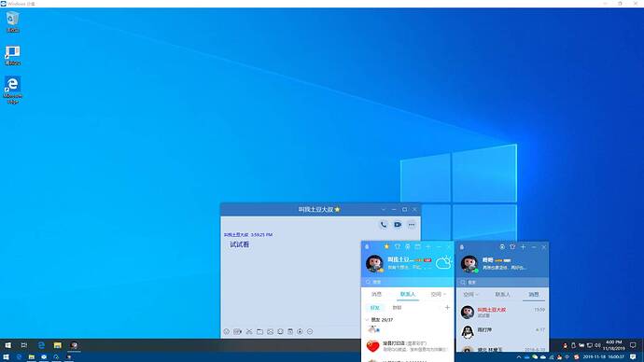This screenshot has width=644, height=362.
Task: Click the picture icon in chat toolbar
Action: pos(270,331)
